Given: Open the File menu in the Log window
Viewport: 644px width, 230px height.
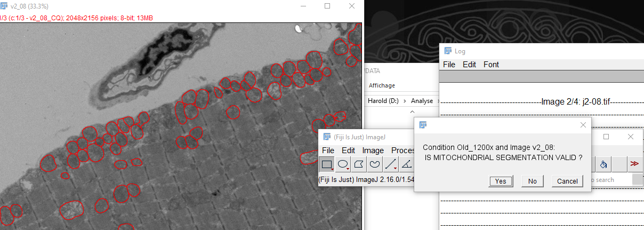Looking at the screenshot, I should pos(449,65).
